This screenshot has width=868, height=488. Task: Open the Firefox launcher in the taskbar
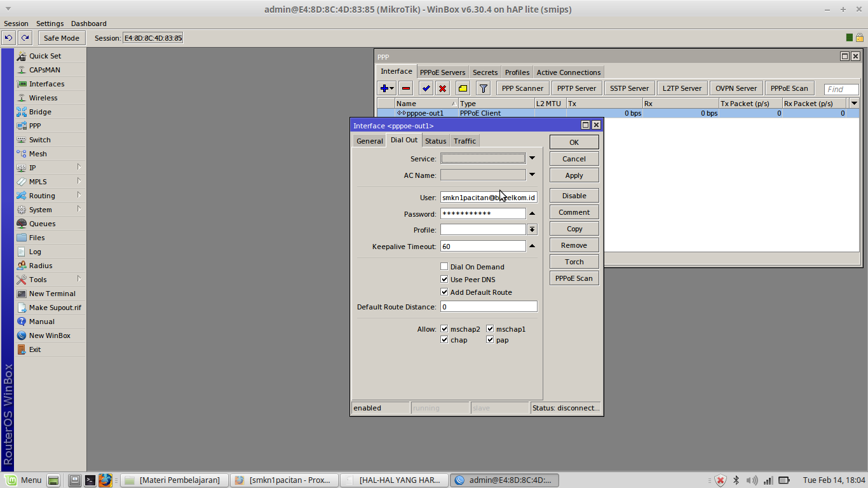point(105,480)
